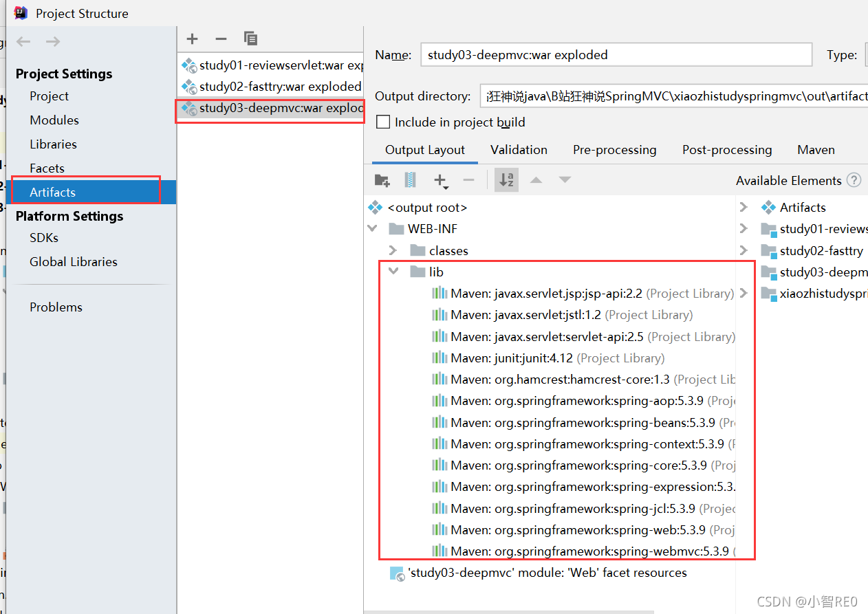Image resolution: width=868 pixels, height=614 pixels.
Task: Expand study01-reviewservlet in Available Elements
Action: (x=744, y=229)
